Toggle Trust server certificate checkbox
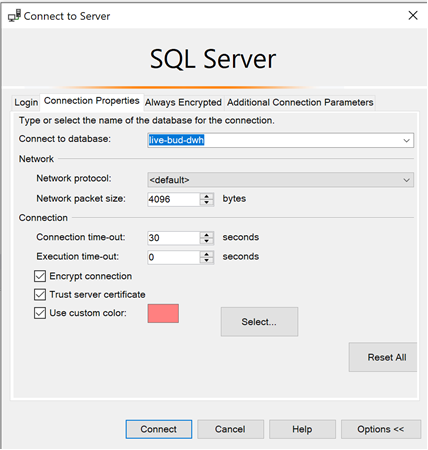 [x=40, y=295]
